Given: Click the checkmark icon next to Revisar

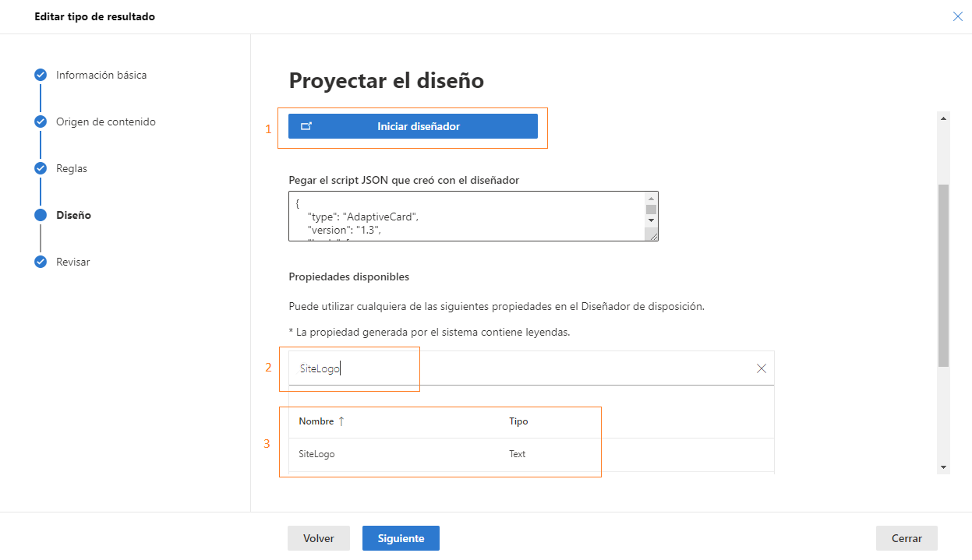Looking at the screenshot, I should [x=40, y=262].
